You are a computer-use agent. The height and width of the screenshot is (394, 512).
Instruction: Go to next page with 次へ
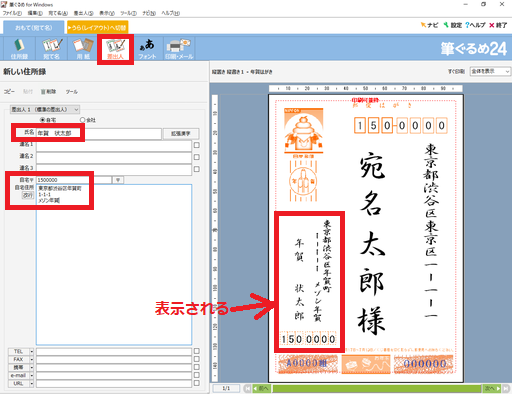(492, 388)
